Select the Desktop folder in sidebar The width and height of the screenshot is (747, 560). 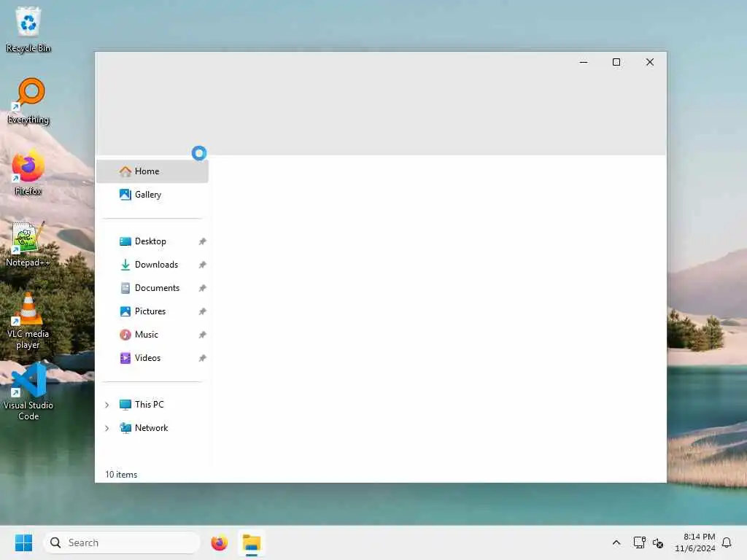[x=152, y=241]
